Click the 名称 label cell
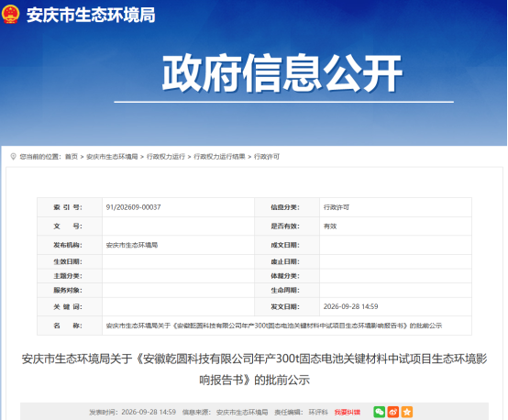This screenshot has height=420, width=508. pyautogui.click(x=70, y=326)
